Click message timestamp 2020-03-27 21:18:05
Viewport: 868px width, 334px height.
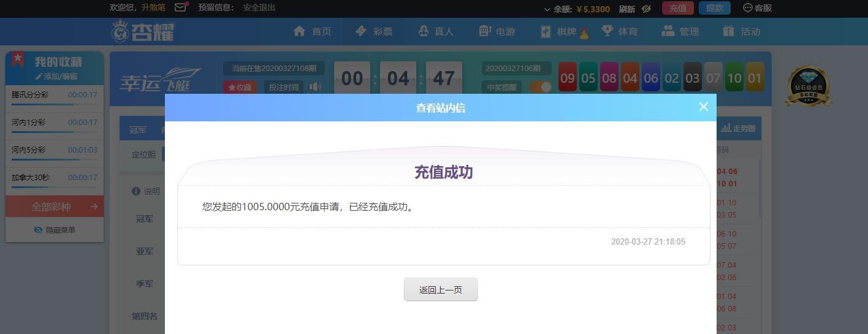tap(648, 241)
